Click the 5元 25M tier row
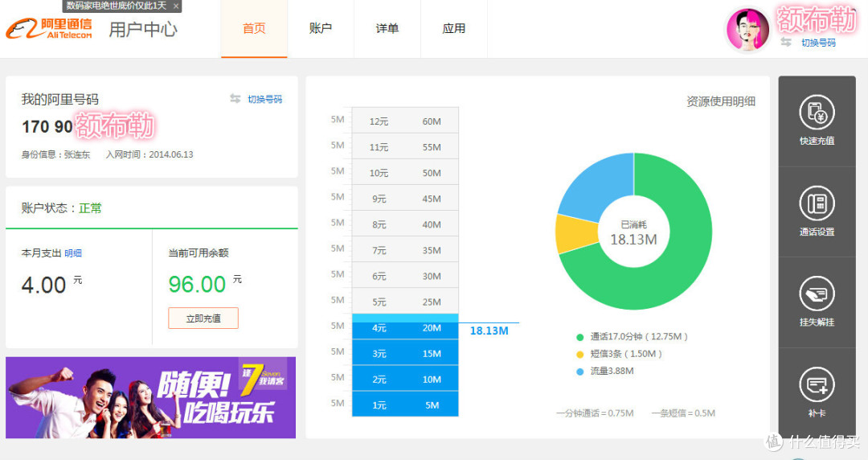 (x=405, y=301)
